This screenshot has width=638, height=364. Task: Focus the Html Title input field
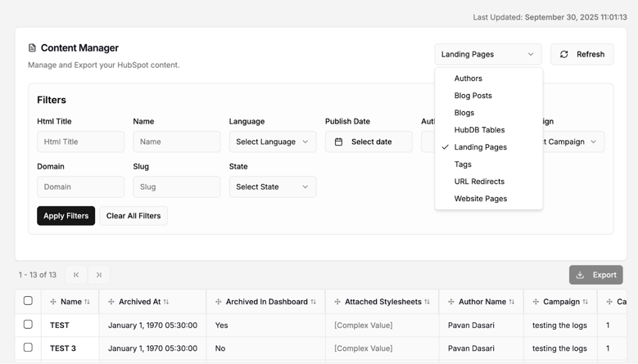[x=80, y=142]
